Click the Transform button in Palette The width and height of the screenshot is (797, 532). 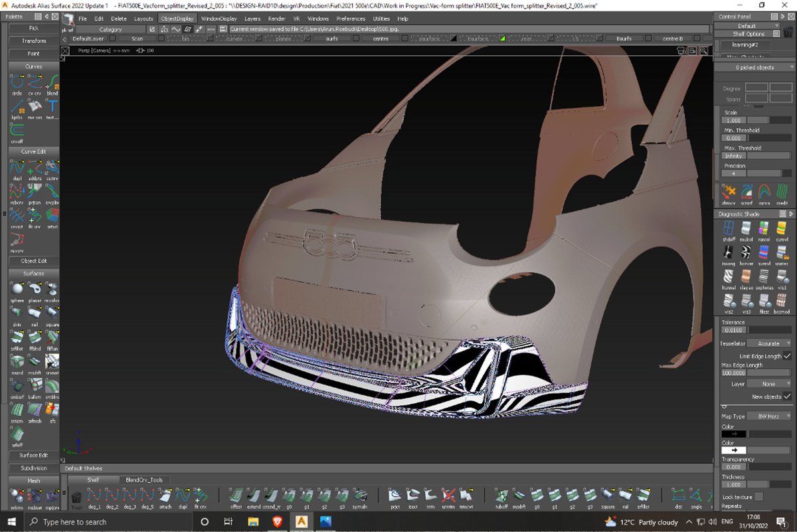point(34,41)
